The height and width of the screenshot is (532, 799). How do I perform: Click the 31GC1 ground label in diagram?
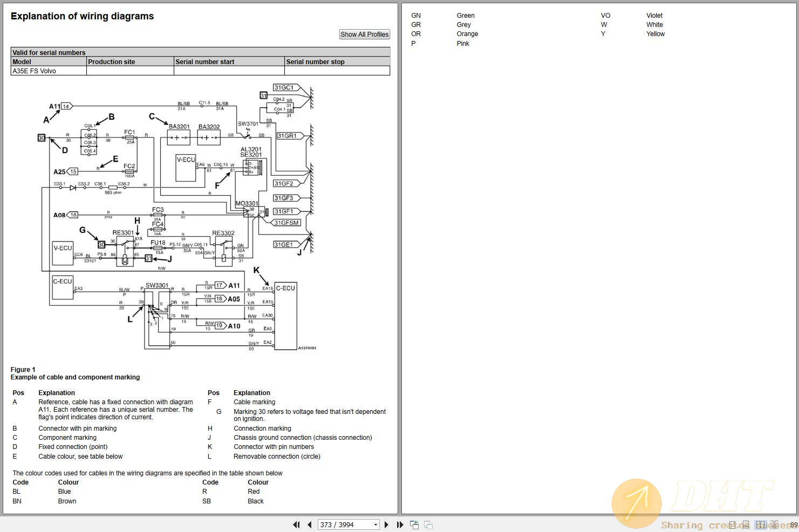pos(284,87)
